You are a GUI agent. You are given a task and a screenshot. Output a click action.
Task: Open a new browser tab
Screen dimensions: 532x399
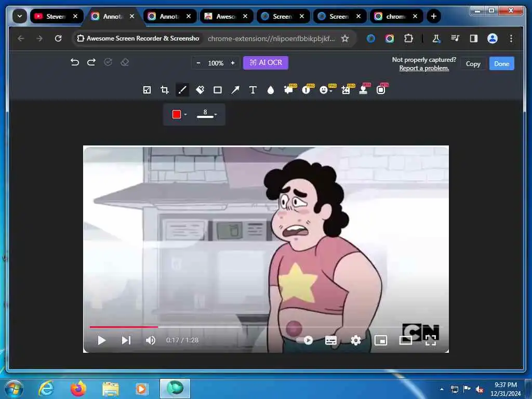tap(433, 16)
